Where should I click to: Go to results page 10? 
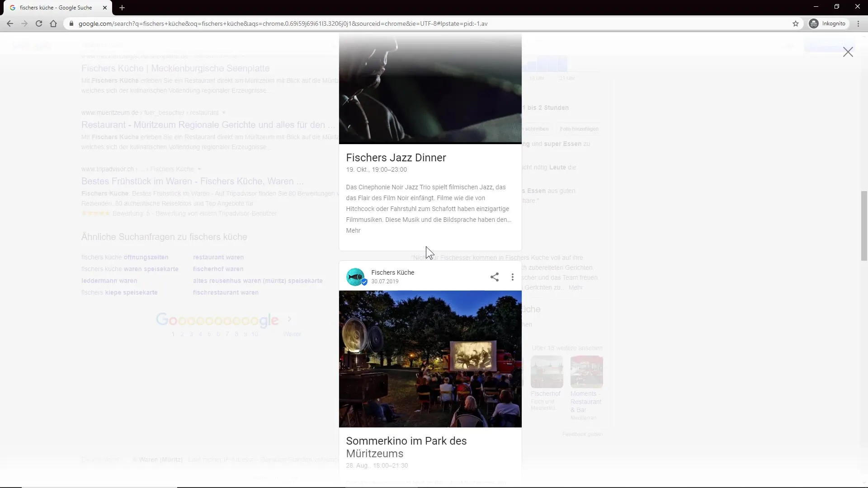pyautogui.click(x=255, y=334)
